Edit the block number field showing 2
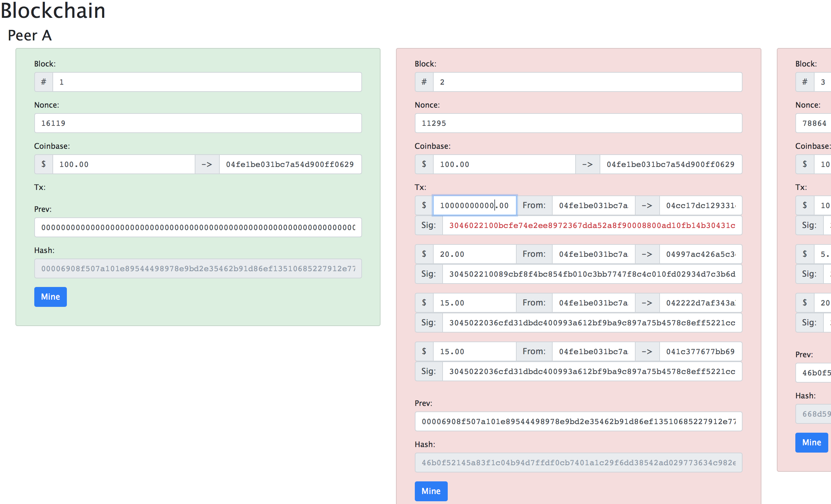The image size is (831, 504). (588, 82)
